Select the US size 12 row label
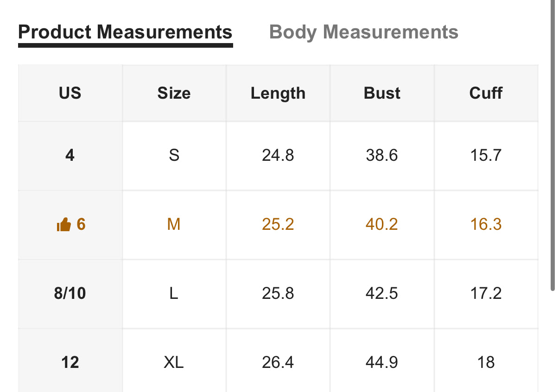This screenshot has width=559, height=392. coord(70,362)
